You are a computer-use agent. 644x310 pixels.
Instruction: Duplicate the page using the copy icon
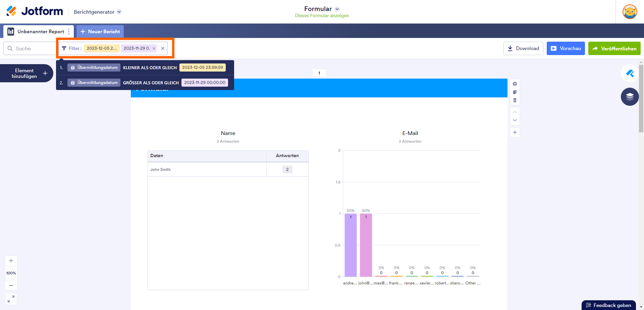point(515,92)
